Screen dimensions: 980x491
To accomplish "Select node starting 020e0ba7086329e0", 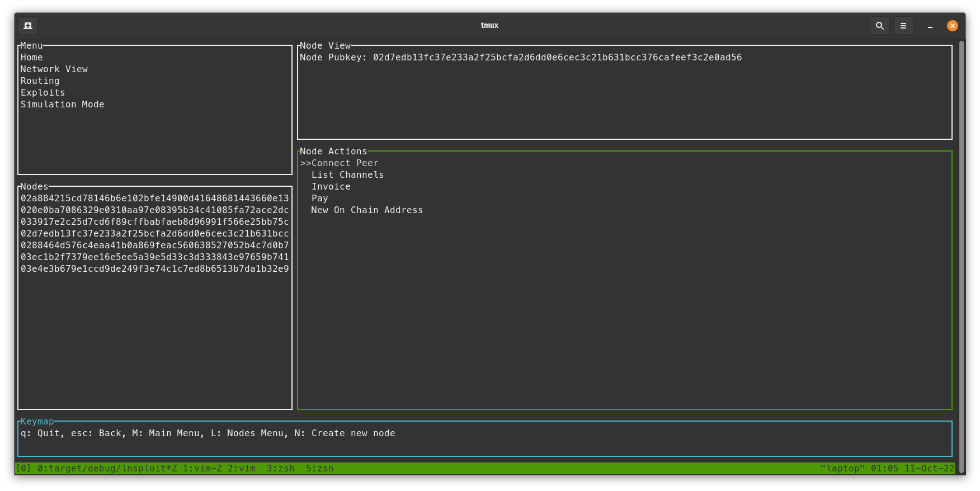I will (155, 210).
